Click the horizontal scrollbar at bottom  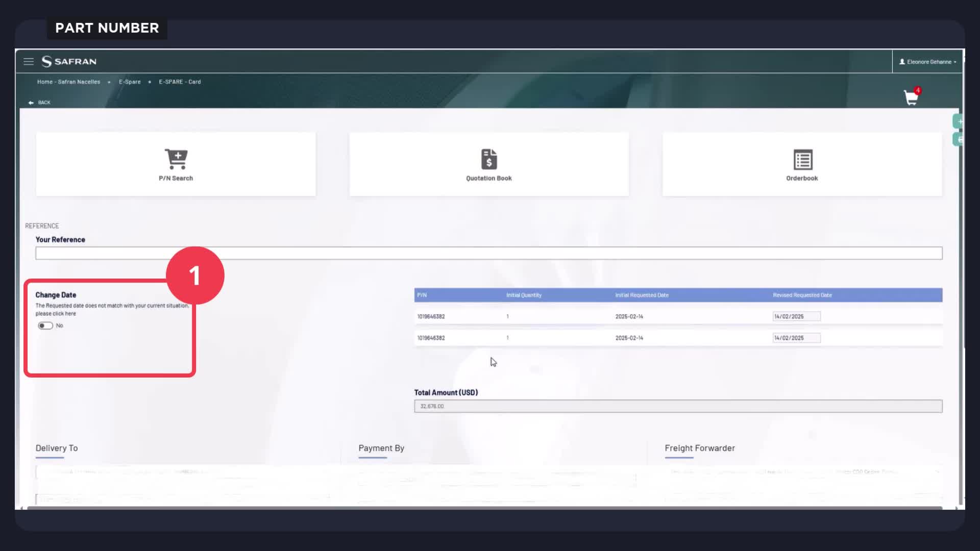click(485, 508)
